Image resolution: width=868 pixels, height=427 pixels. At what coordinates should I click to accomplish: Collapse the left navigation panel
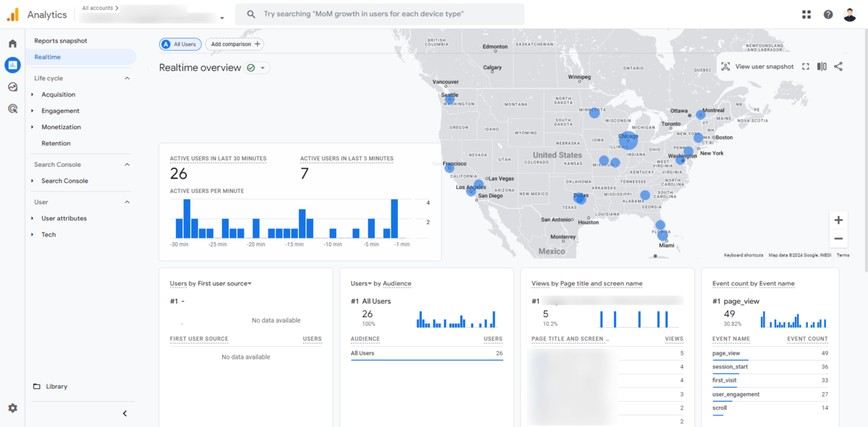click(124, 413)
